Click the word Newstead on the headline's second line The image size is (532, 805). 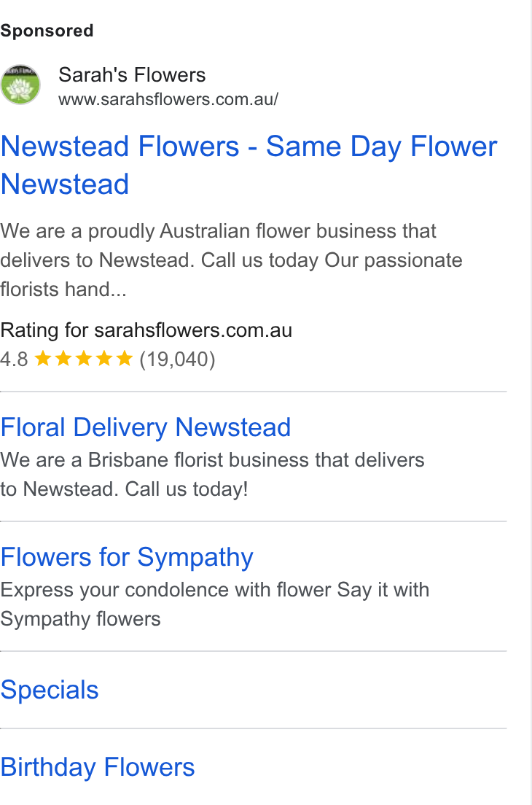pos(65,184)
